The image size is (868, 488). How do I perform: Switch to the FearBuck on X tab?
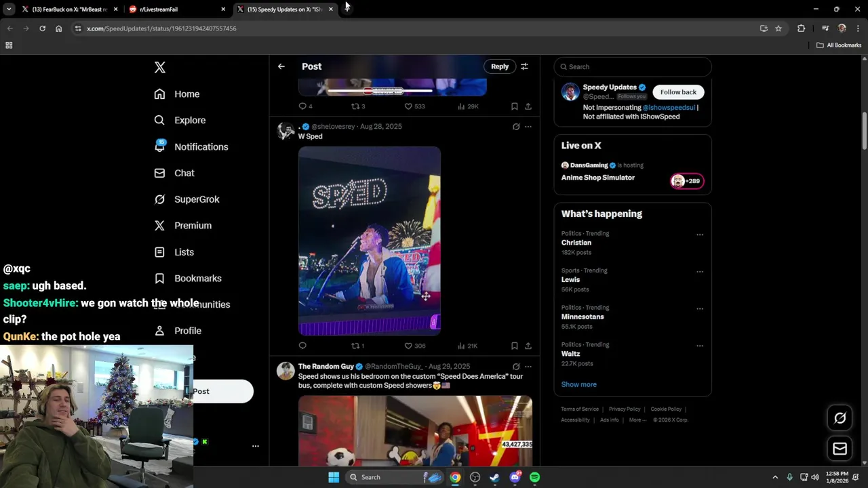tap(70, 9)
